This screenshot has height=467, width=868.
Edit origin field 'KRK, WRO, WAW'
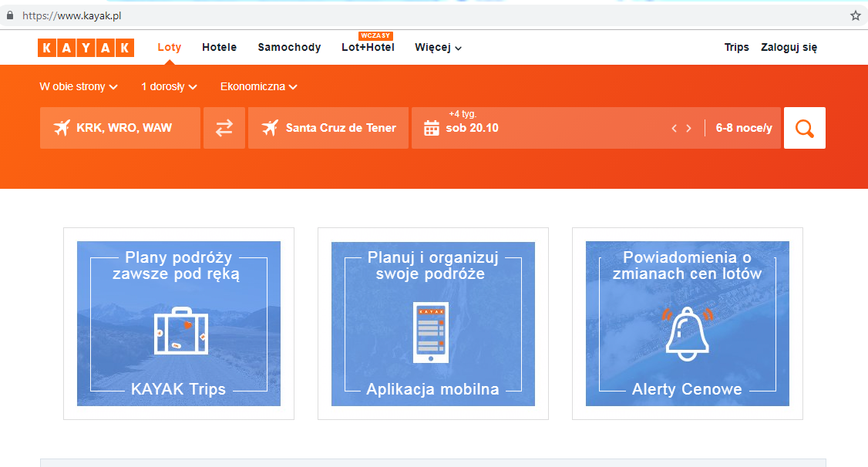click(120, 128)
